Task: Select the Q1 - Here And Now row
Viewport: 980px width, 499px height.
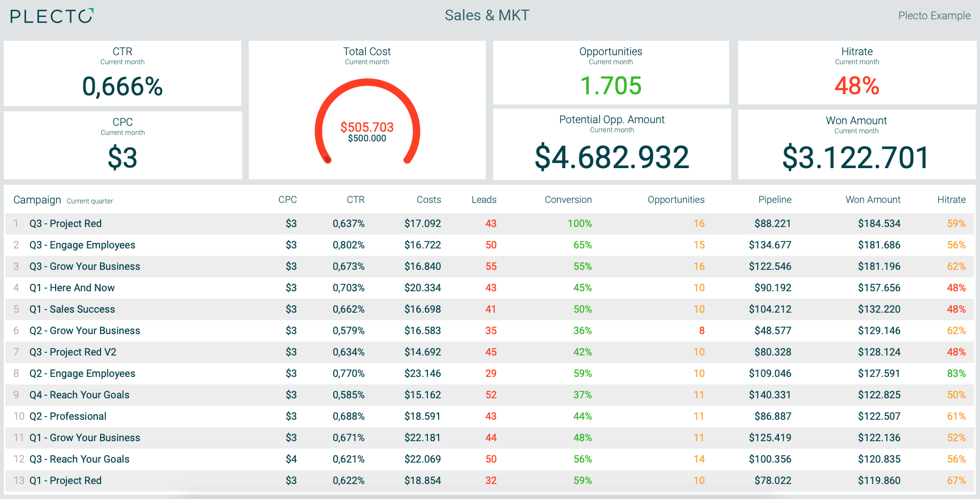Action: pyautogui.click(x=489, y=288)
